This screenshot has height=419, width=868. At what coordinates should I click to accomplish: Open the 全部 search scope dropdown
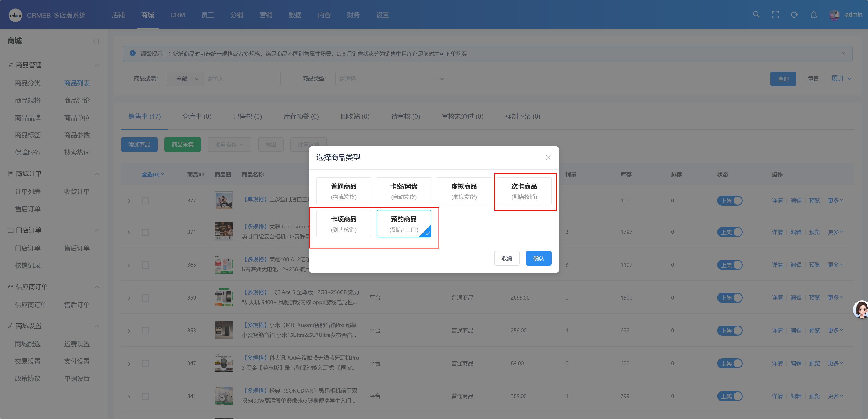coord(185,79)
